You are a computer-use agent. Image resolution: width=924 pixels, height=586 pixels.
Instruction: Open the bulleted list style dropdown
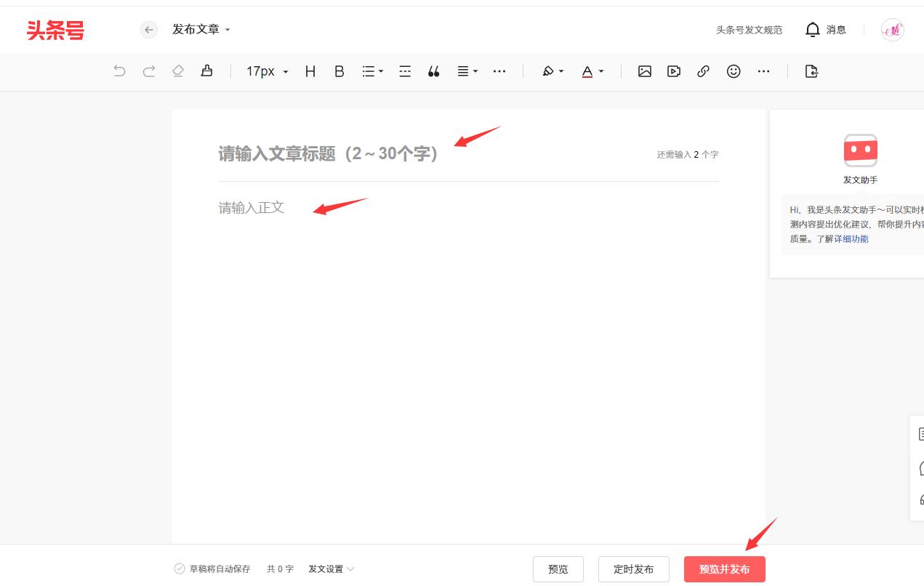tap(371, 71)
